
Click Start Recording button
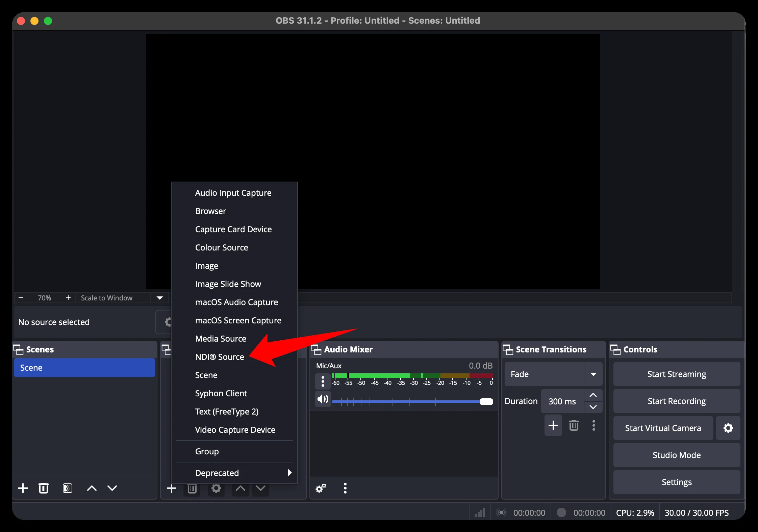click(x=677, y=401)
